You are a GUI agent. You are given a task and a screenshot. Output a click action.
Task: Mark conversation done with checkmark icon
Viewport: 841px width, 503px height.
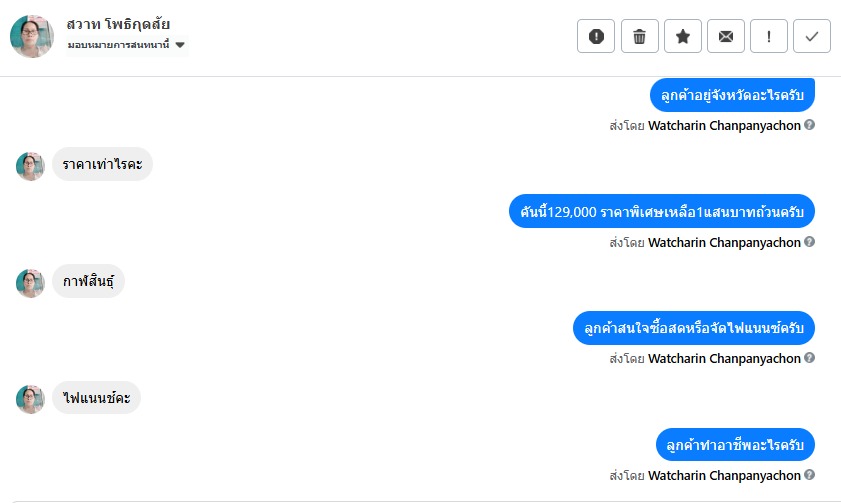click(812, 36)
